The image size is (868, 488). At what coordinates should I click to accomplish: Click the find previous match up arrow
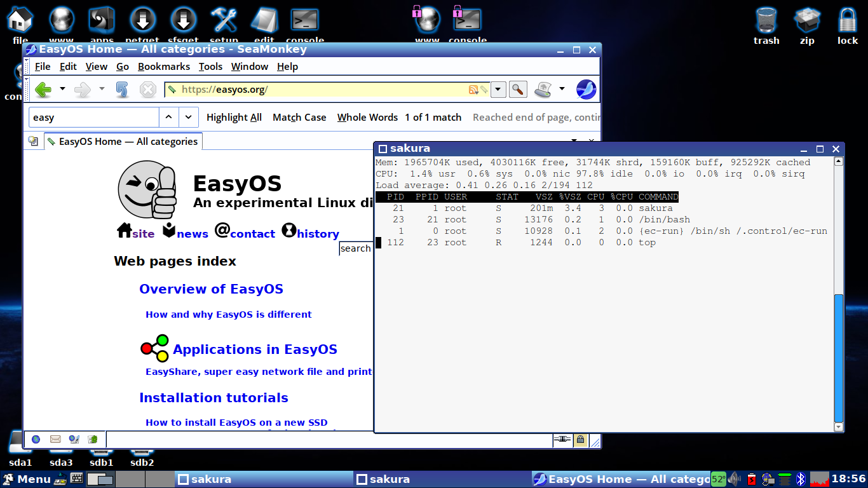click(168, 118)
